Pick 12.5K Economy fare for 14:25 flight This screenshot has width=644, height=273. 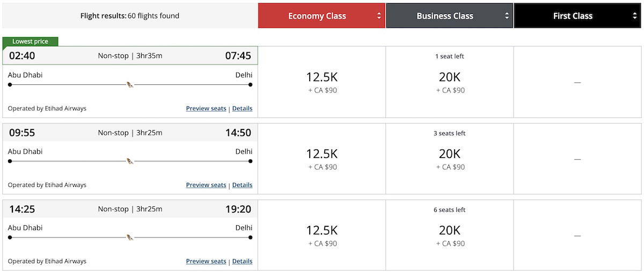(322, 235)
